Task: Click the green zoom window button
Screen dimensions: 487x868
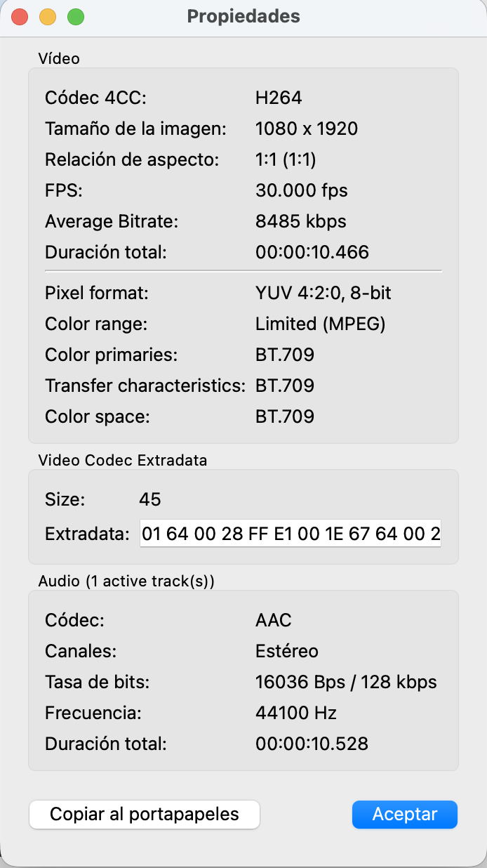Action: pos(75,16)
